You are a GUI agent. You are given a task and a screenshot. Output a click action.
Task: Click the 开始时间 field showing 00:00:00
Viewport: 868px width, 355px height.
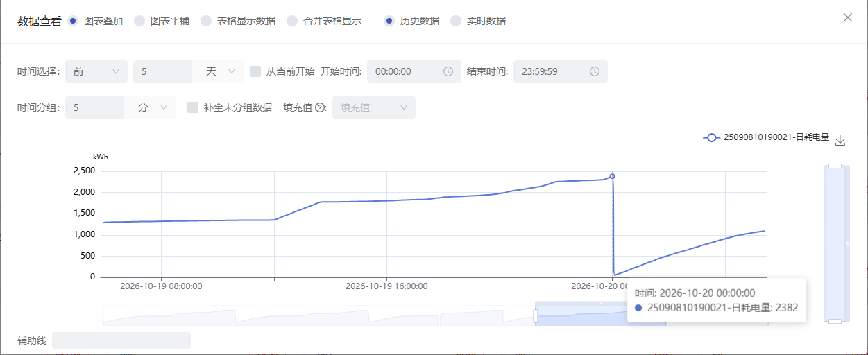point(414,71)
